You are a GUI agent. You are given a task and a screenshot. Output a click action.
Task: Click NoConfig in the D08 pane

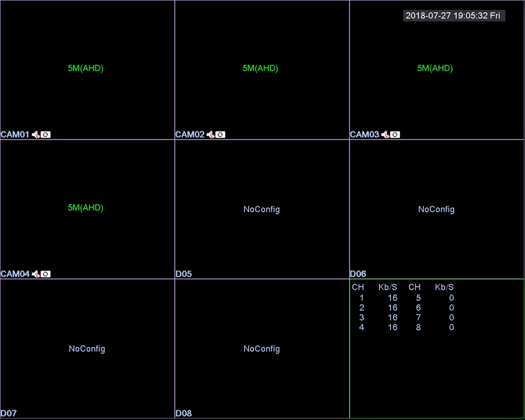(x=261, y=349)
